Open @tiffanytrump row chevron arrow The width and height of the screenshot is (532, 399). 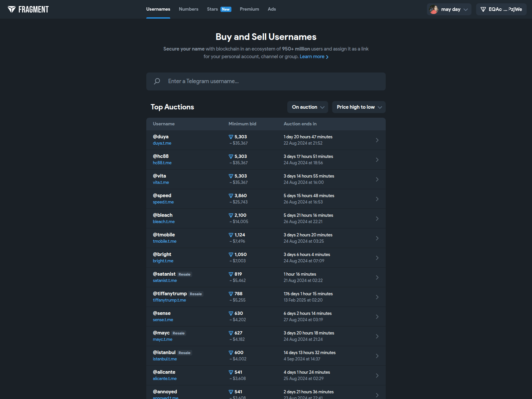pos(377,297)
